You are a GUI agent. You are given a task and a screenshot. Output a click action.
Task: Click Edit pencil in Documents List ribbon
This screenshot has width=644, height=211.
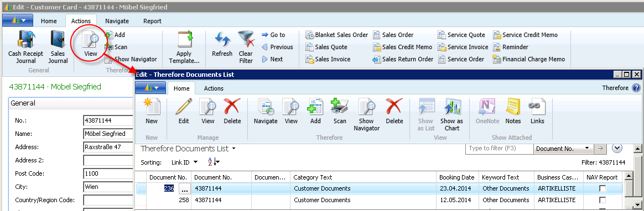pos(184,111)
